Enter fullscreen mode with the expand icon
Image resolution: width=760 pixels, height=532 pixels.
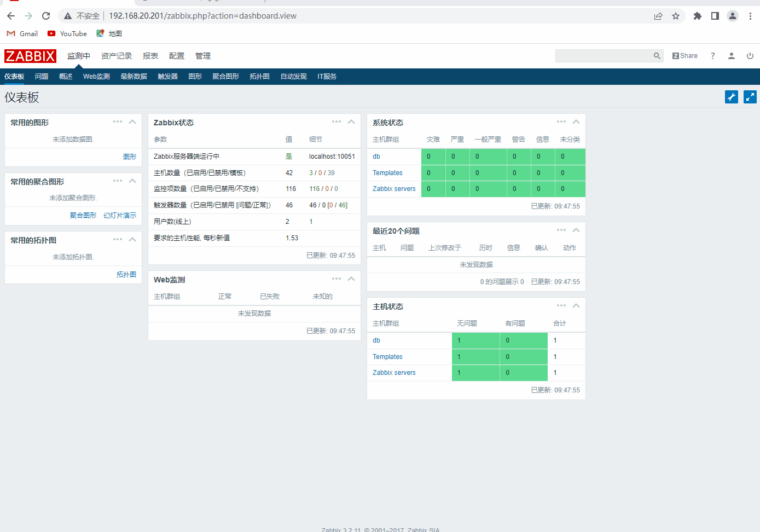[750, 97]
